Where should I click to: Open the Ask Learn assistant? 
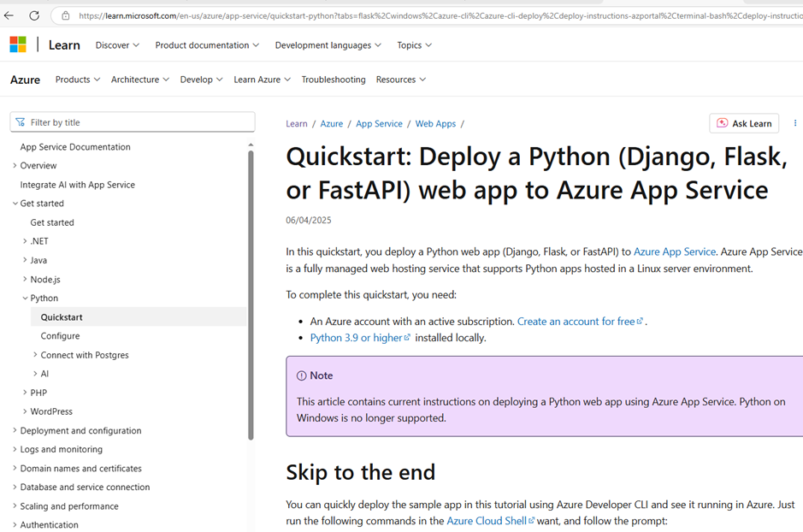(x=744, y=123)
